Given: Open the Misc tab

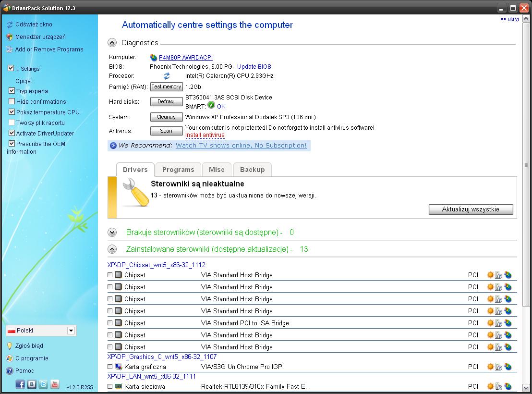Looking at the screenshot, I should click(217, 170).
